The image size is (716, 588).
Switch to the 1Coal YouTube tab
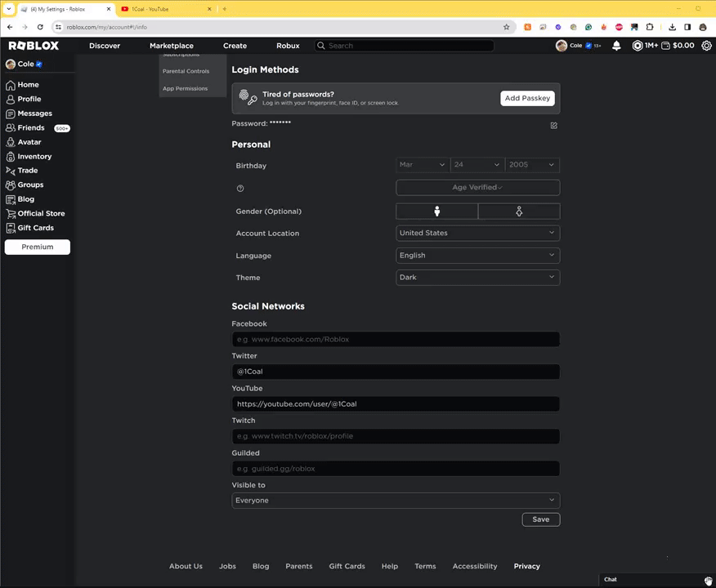(166, 9)
